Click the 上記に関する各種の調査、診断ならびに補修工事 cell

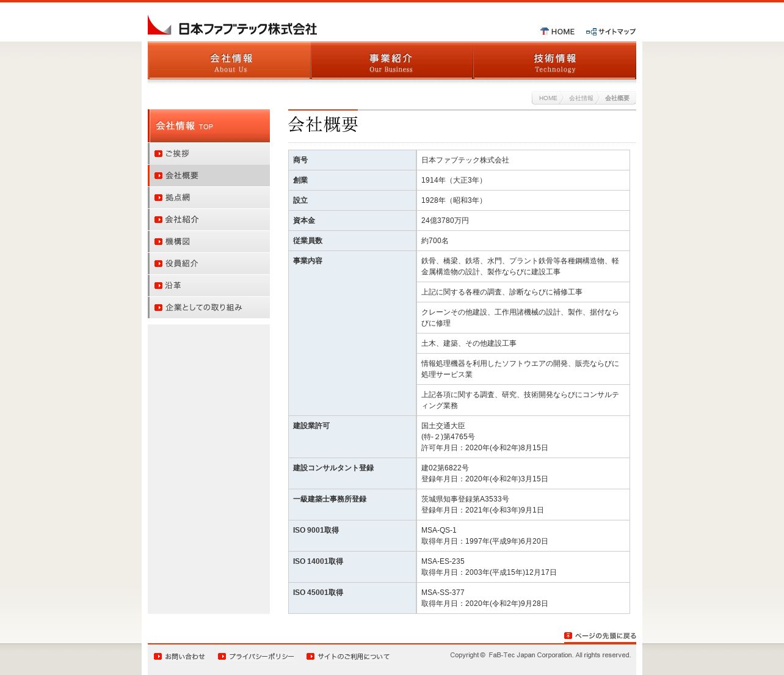pos(523,292)
